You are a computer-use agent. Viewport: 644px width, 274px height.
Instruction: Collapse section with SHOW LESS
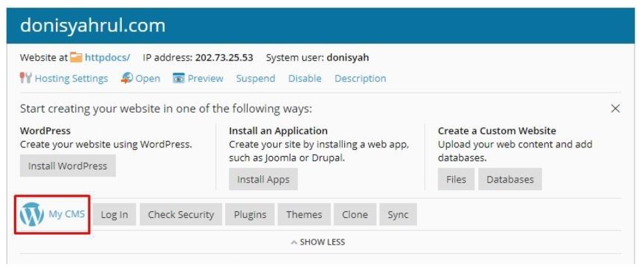(x=318, y=242)
